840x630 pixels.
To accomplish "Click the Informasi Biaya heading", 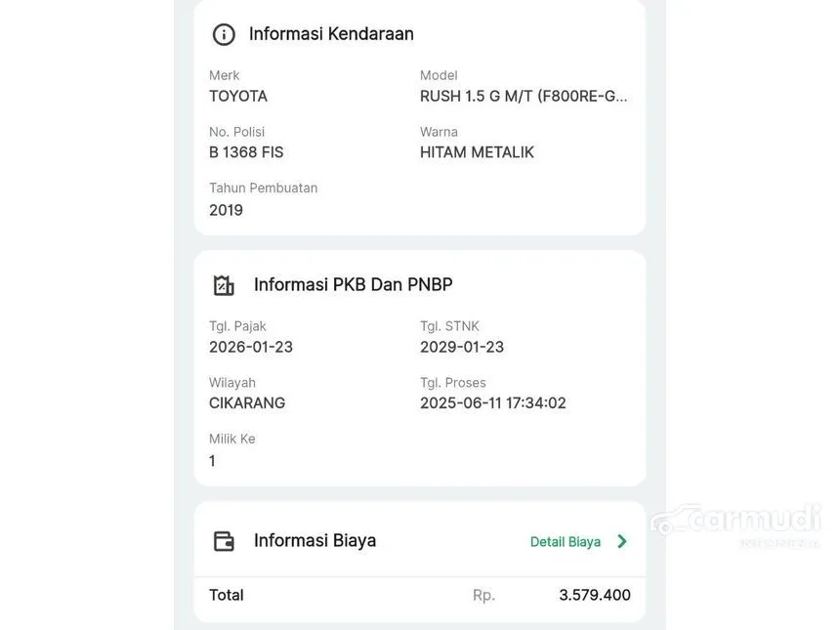I will (x=315, y=541).
